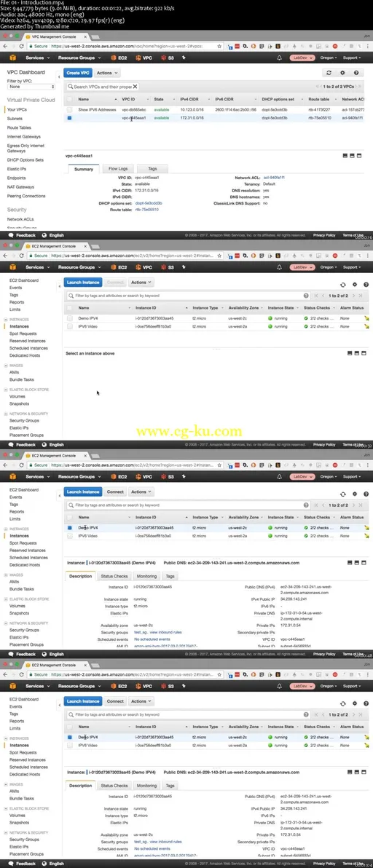Viewport: 373px width, 868px height.
Task: Switch to Tags tab in VPC details
Action: tap(152, 168)
